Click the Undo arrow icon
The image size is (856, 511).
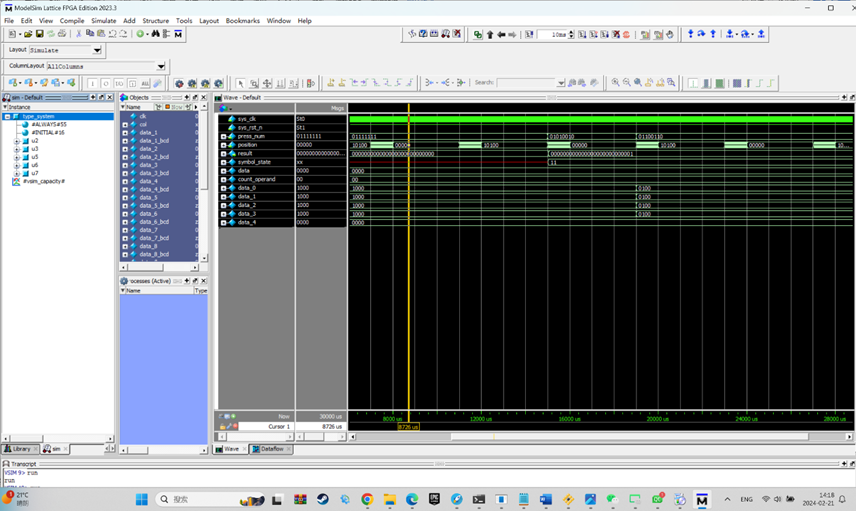coord(112,34)
